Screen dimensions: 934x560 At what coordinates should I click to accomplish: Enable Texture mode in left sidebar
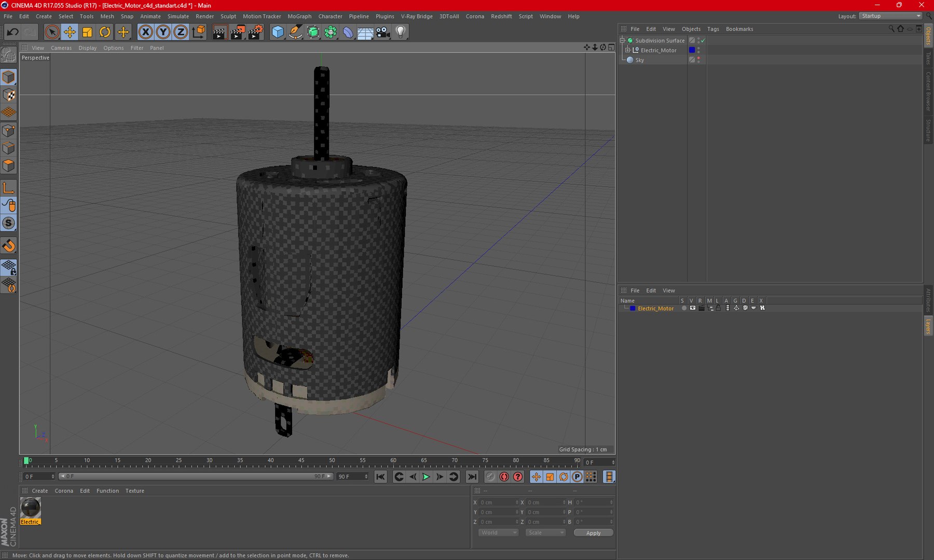coord(9,95)
